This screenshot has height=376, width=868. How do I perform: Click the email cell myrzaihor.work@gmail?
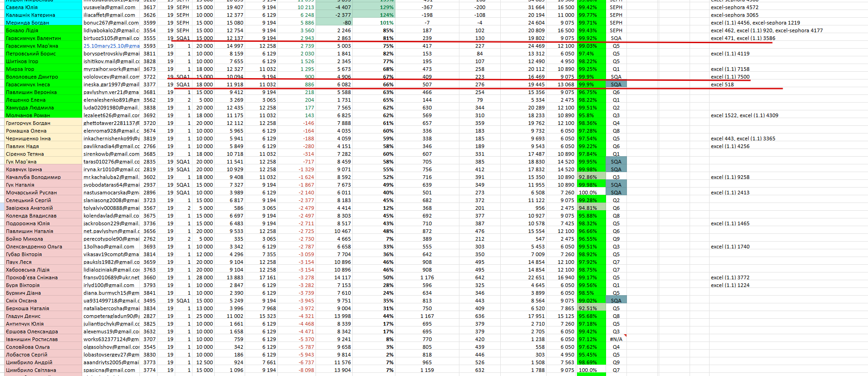[x=111, y=69]
